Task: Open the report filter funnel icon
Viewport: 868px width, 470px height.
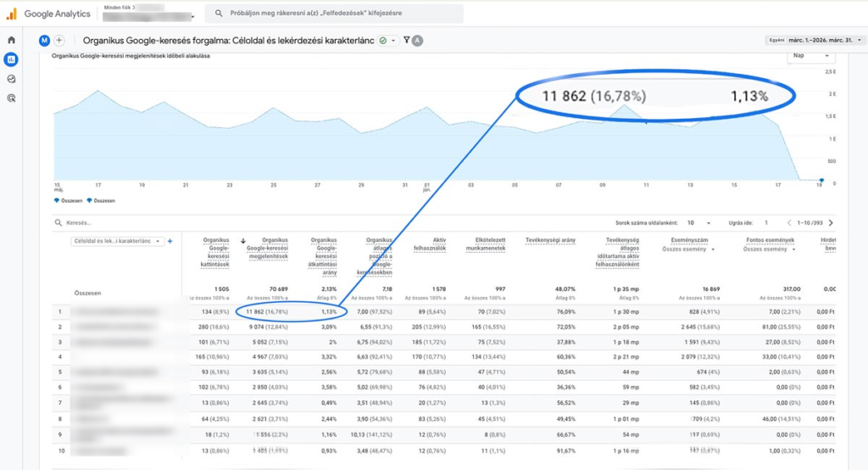Action: coord(407,40)
